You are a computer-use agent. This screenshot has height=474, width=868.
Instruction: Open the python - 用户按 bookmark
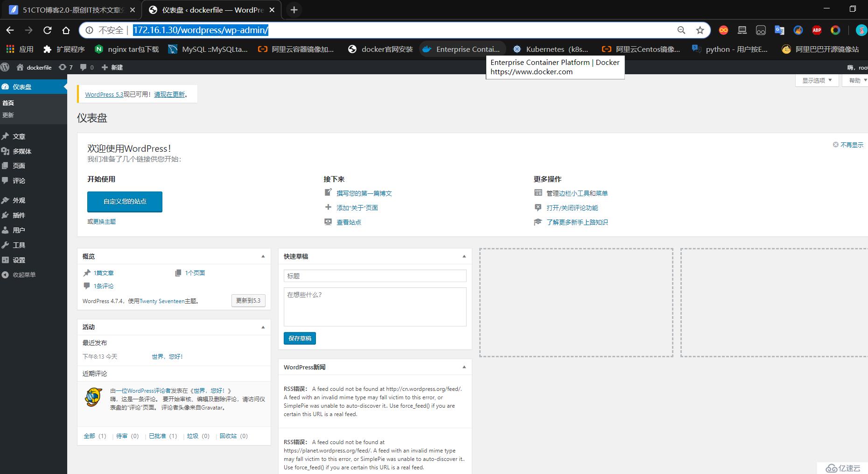point(730,49)
